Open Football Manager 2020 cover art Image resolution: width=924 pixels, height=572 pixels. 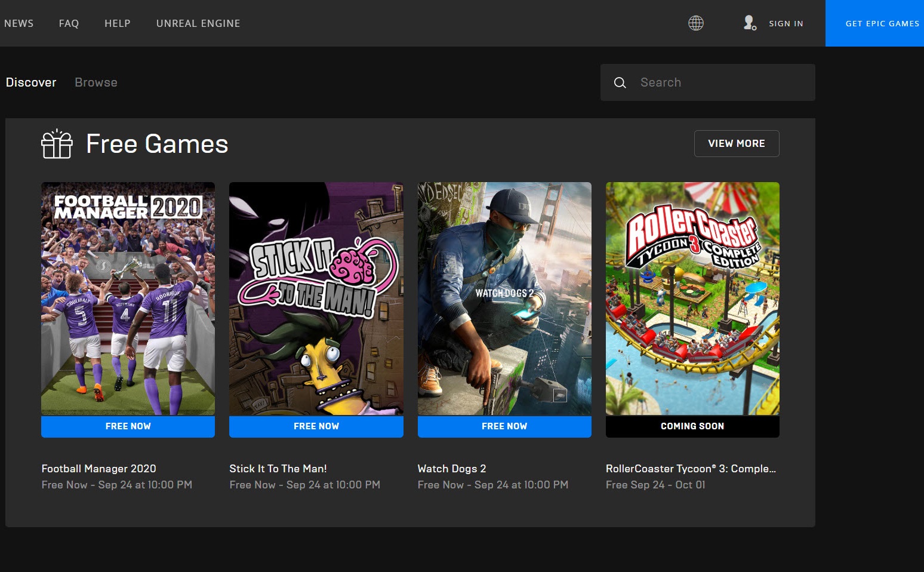click(128, 299)
